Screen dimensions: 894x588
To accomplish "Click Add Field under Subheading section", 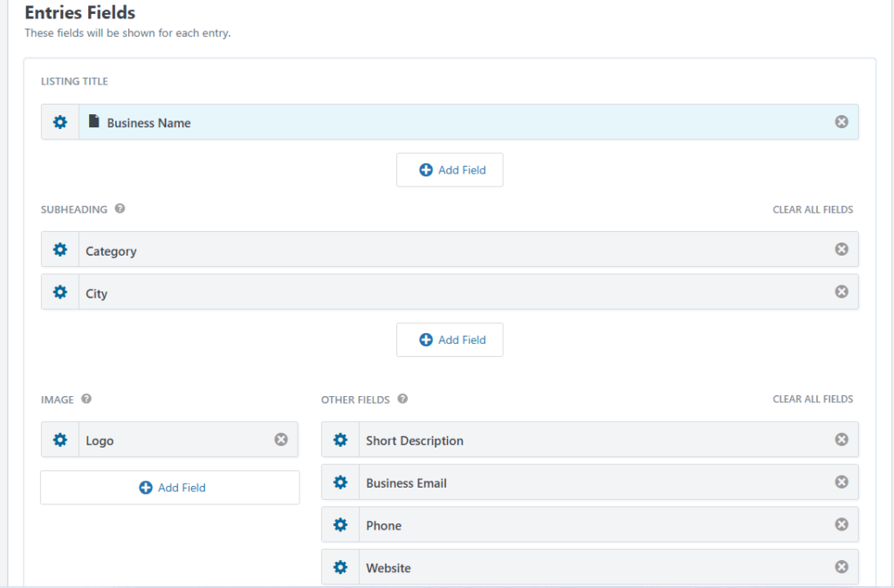I will [450, 340].
